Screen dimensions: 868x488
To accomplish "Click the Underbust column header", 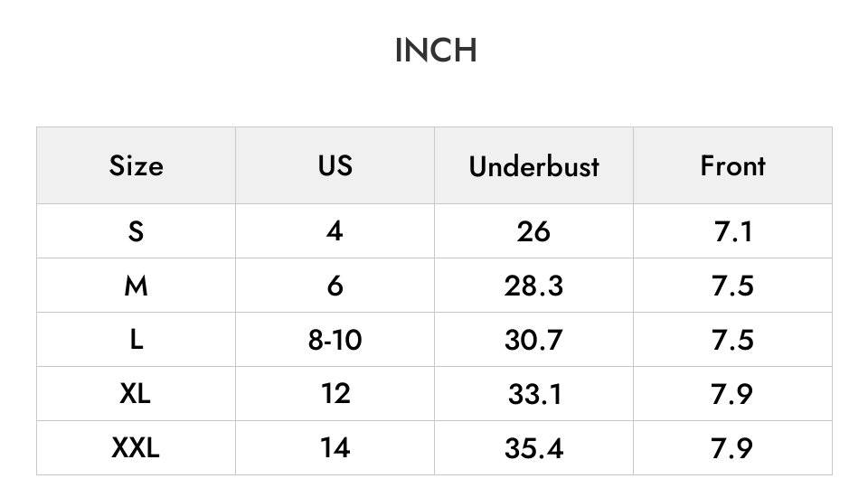I will (x=533, y=165).
